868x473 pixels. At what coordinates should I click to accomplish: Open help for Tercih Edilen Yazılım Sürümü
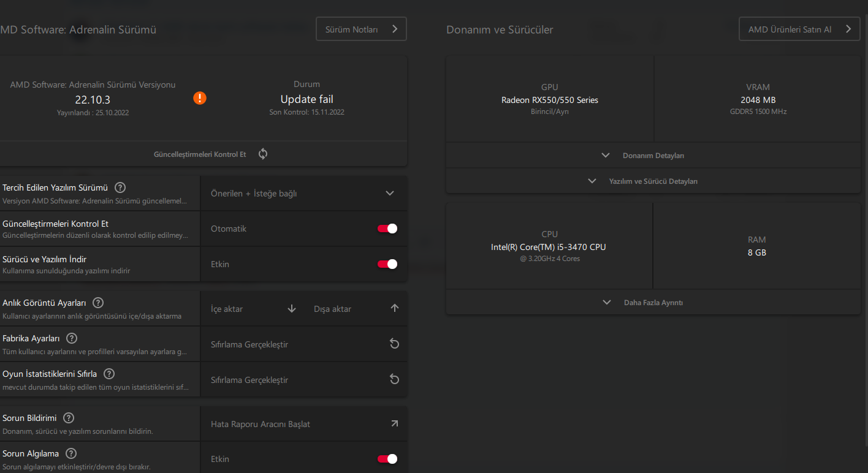pos(120,187)
